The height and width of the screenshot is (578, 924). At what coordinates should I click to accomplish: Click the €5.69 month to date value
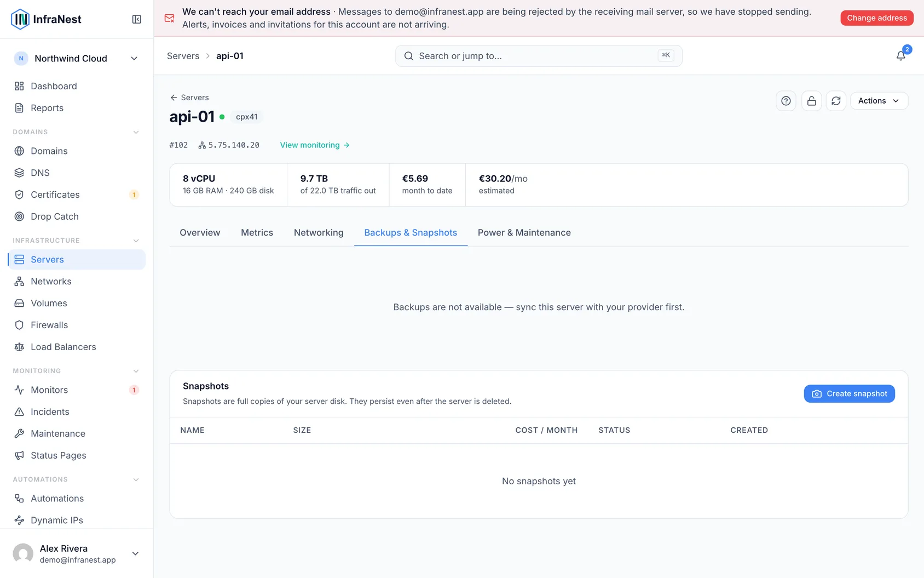(x=415, y=179)
